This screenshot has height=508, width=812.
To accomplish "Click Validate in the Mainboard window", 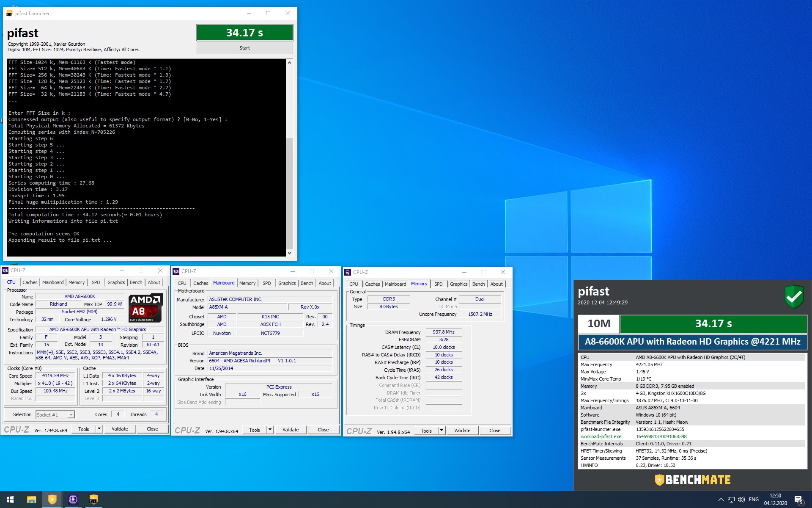I will point(291,430).
